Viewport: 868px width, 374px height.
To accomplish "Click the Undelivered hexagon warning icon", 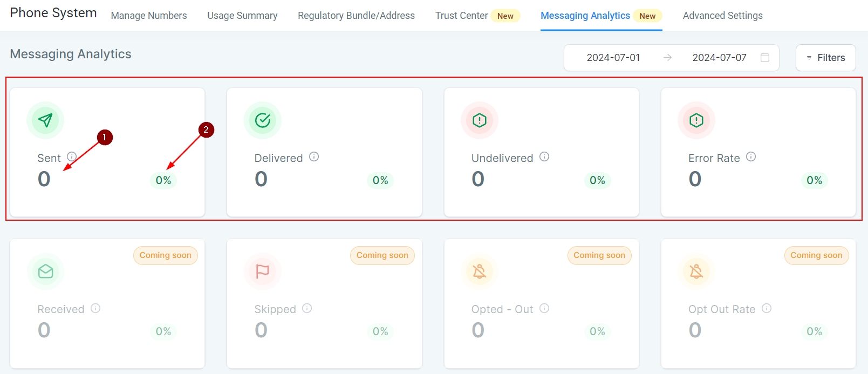I will coord(480,120).
